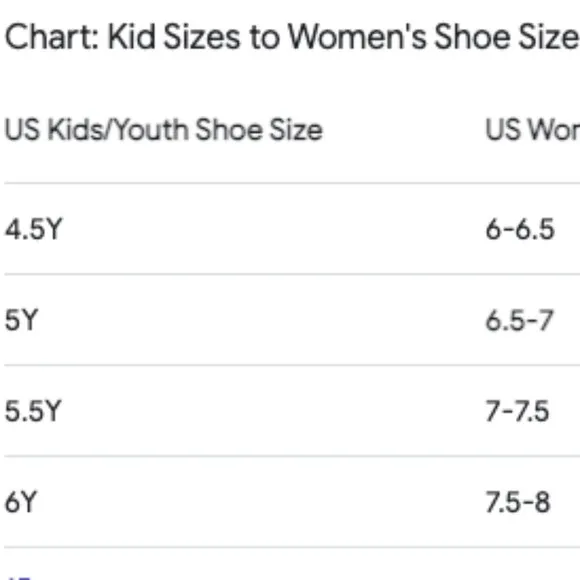Screen dimensions: 580x580
Task: Click the words Shoe Size in the title
Action: (x=507, y=37)
